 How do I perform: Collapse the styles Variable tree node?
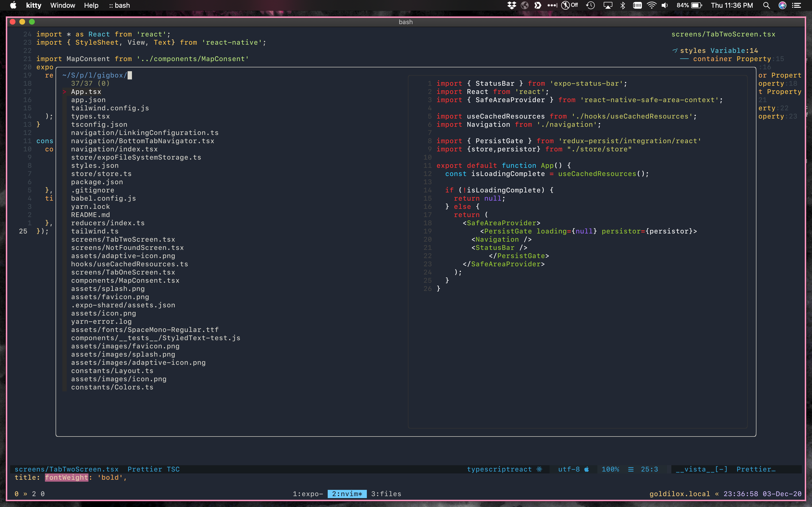675,51
